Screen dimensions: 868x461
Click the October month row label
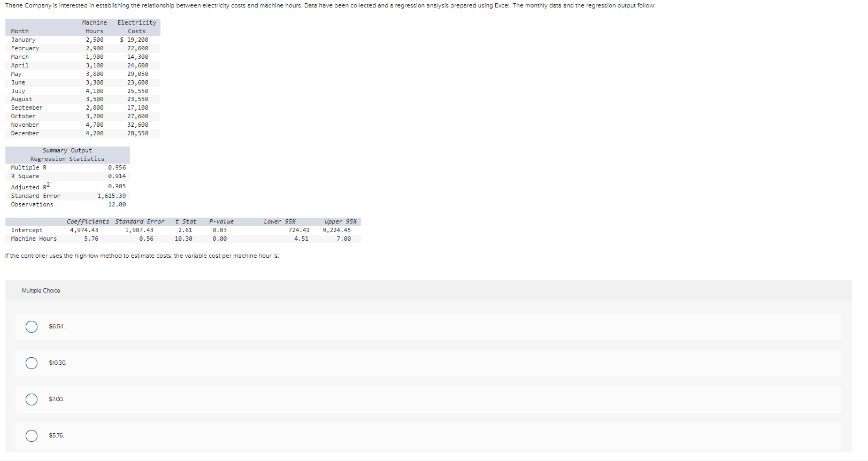[x=24, y=117]
